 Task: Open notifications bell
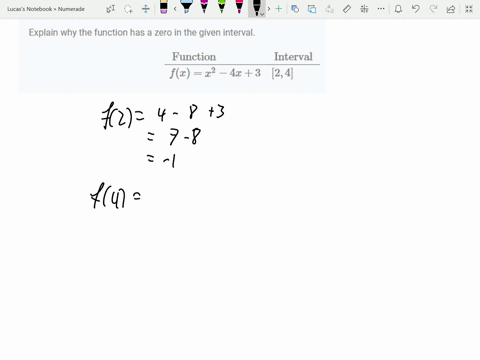(398, 9)
